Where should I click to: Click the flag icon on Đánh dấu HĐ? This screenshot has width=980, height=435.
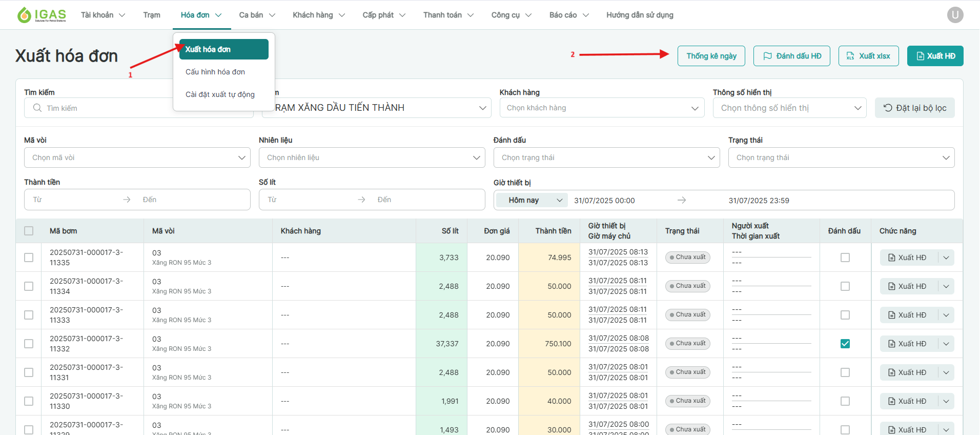[x=767, y=56]
